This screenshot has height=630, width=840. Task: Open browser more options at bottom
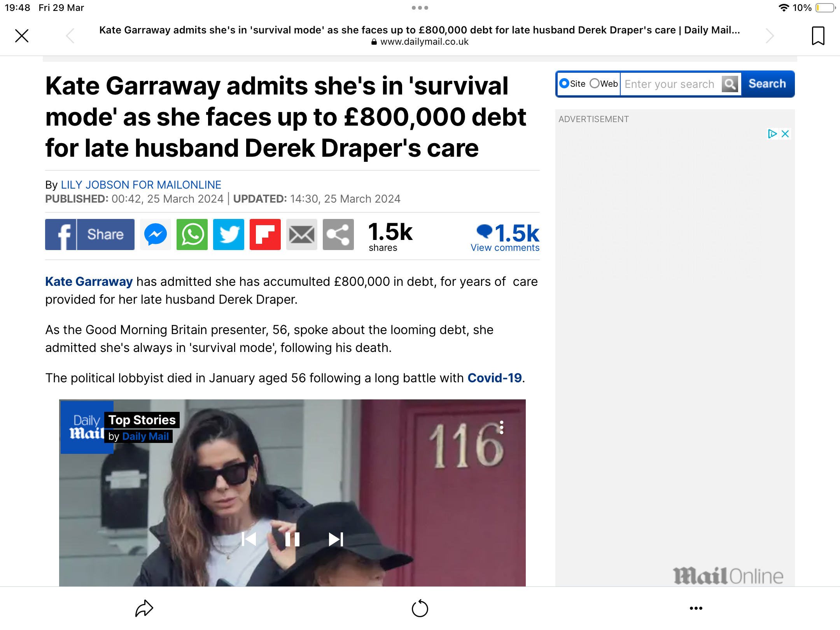pos(696,608)
